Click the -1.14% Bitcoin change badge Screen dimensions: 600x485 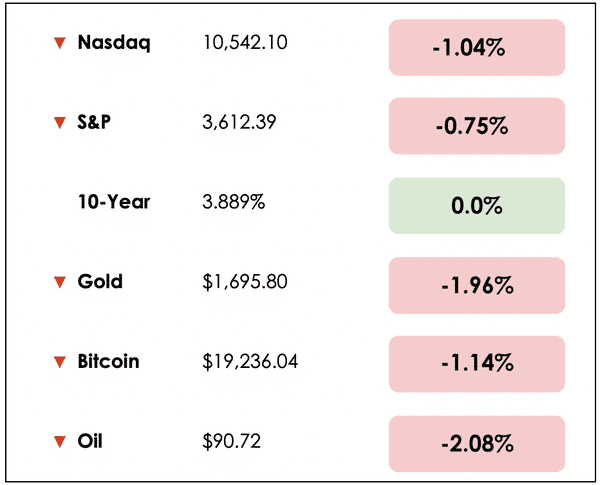tap(477, 364)
